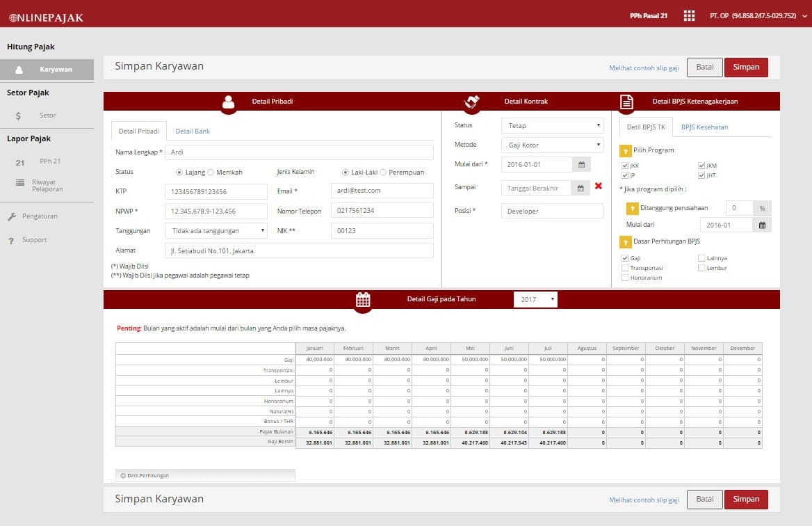Viewport: 812px width, 526px height.
Task: Enable the Lainnya checkbox
Action: 701,258
